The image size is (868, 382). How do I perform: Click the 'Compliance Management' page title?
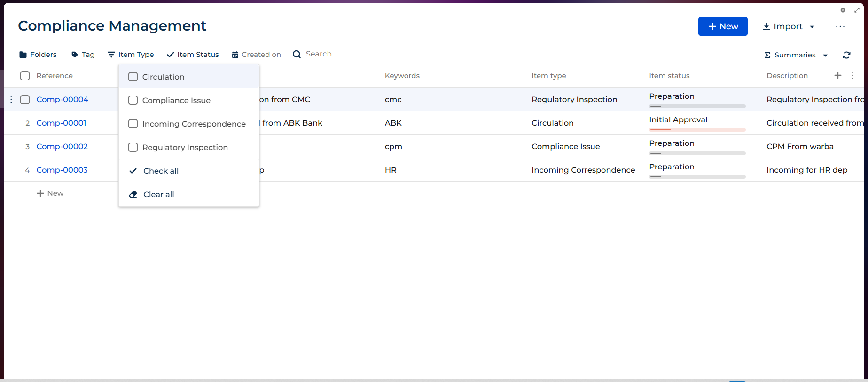pyautogui.click(x=112, y=25)
